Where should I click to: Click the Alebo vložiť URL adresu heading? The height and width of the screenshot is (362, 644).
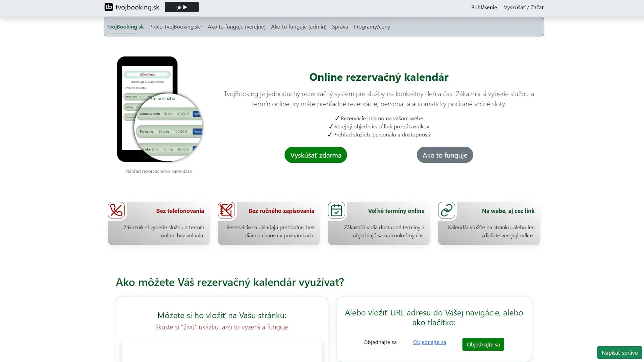(x=434, y=317)
